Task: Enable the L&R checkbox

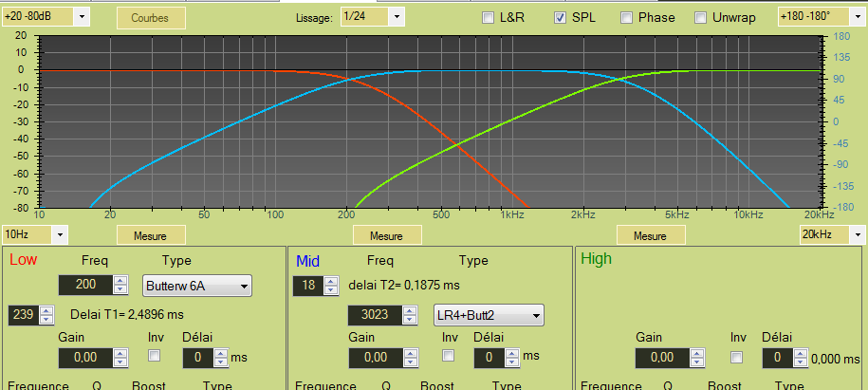Action: point(488,17)
